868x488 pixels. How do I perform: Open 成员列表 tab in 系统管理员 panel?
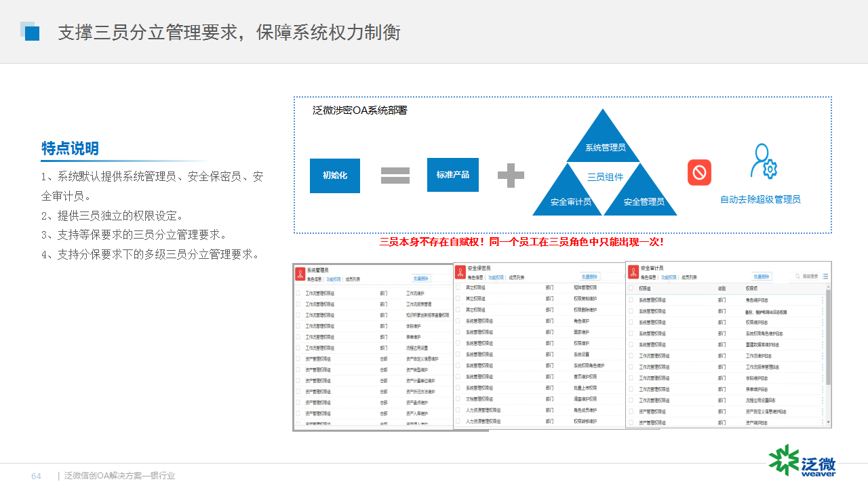coord(353,279)
